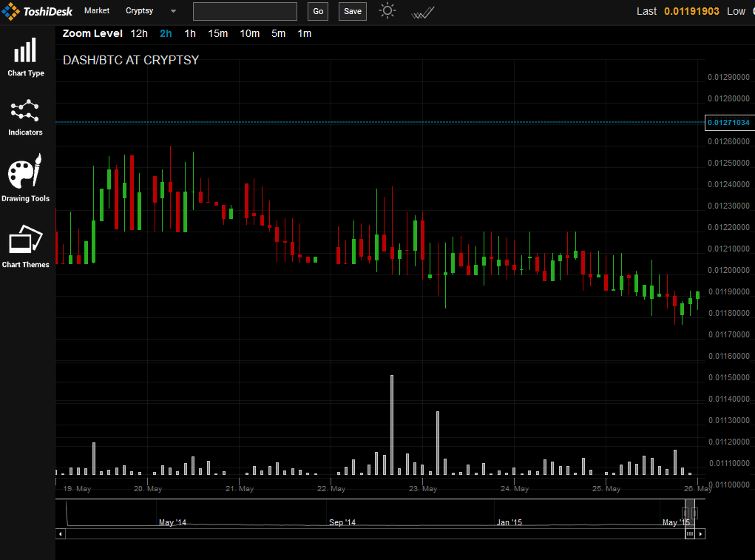
Task: Click Jan '15 in the navigator timeline
Action: pyautogui.click(x=509, y=522)
